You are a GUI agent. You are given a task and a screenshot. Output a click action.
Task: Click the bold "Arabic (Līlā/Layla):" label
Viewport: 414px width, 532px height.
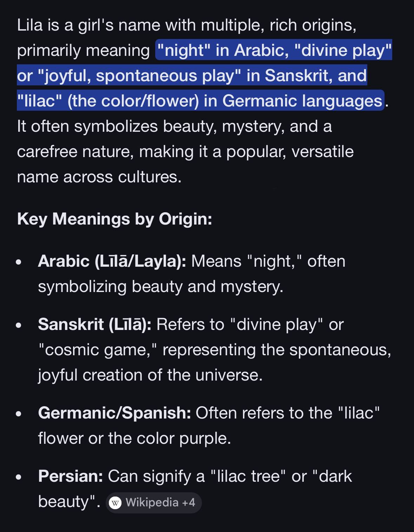pos(112,261)
